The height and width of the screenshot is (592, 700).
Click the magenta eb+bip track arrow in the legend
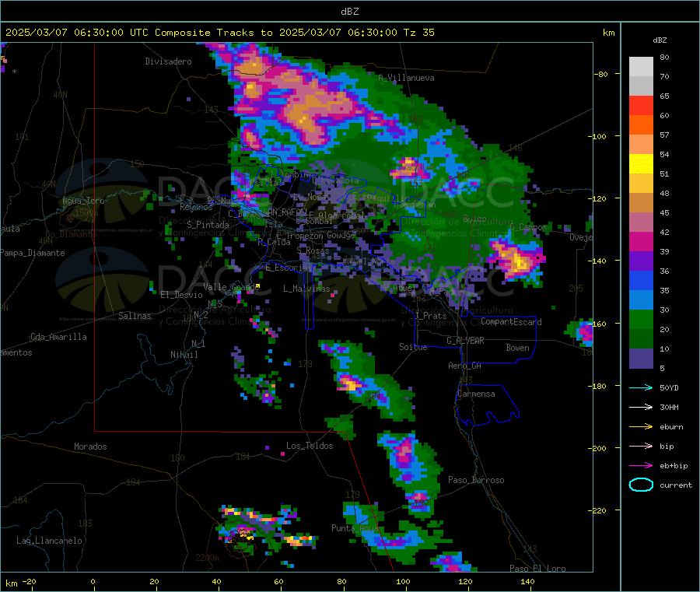(641, 466)
